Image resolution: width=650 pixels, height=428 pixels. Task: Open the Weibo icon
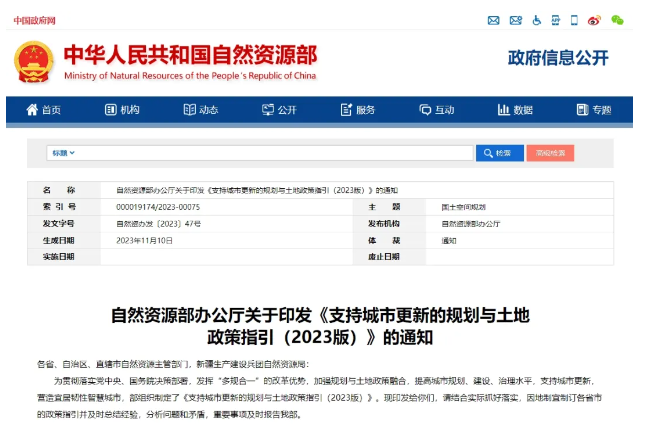pyautogui.click(x=594, y=20)
